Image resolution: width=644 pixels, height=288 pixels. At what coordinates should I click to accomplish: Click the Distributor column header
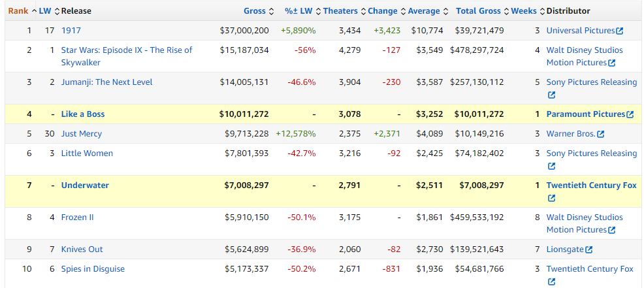coord(568,11)
